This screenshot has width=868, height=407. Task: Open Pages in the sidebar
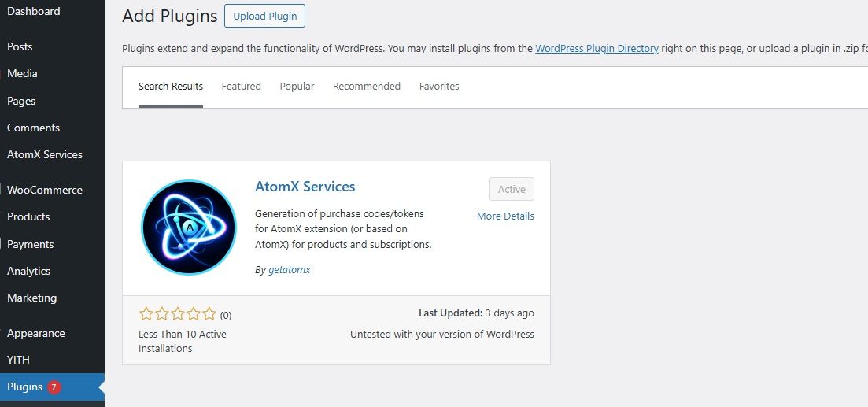(x=21, y=102)
